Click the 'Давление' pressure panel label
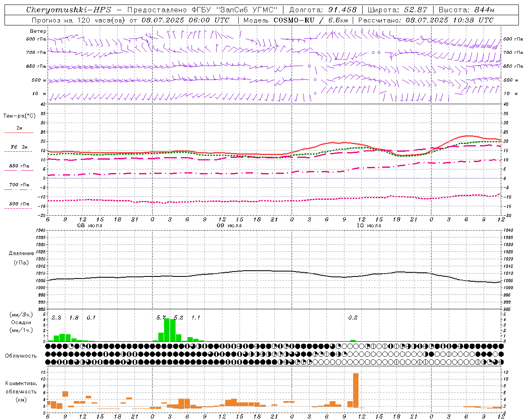The width and height of the screenshot is (525, 420). [21, 253]
